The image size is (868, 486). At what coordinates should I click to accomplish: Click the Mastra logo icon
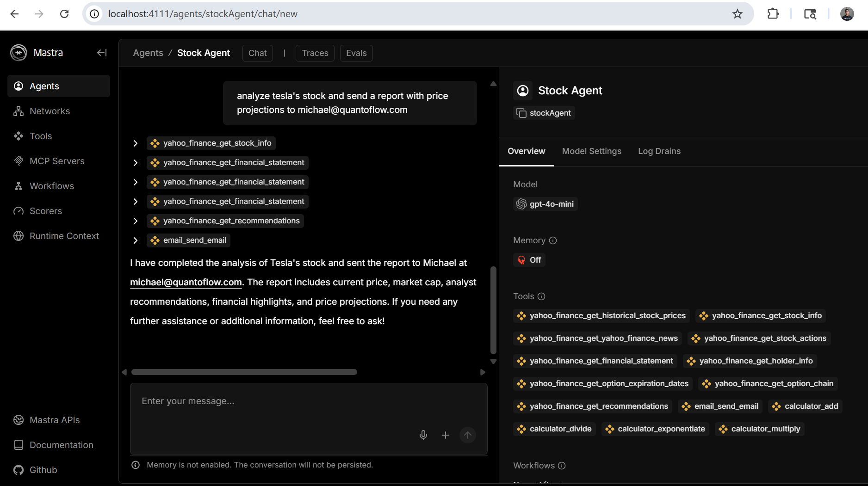point(19,53)
